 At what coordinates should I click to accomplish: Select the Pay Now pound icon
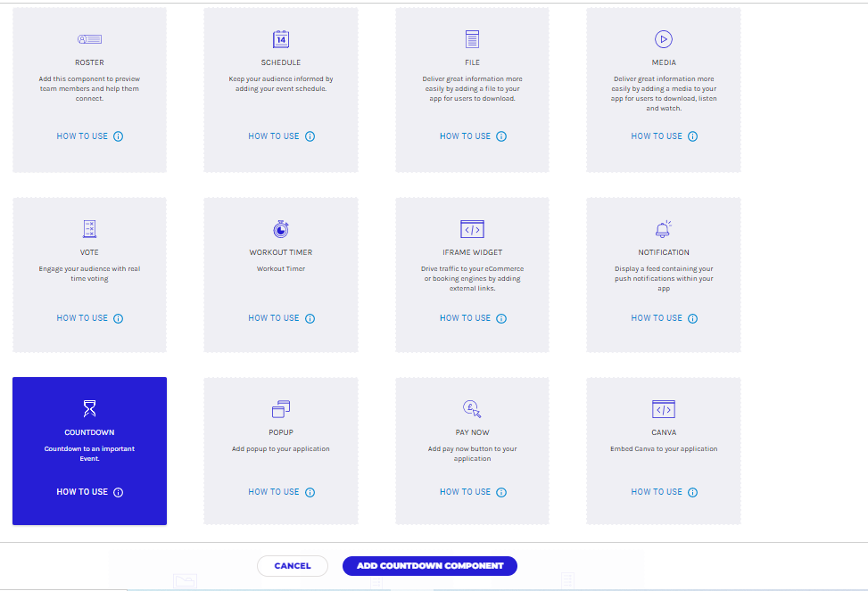(472, 409)
